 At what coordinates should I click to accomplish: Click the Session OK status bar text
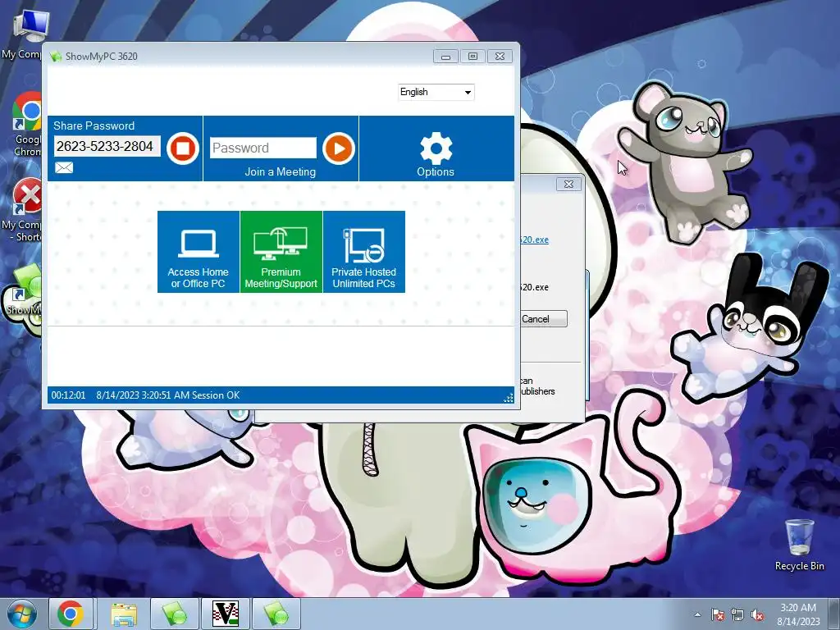coord(216,395)
